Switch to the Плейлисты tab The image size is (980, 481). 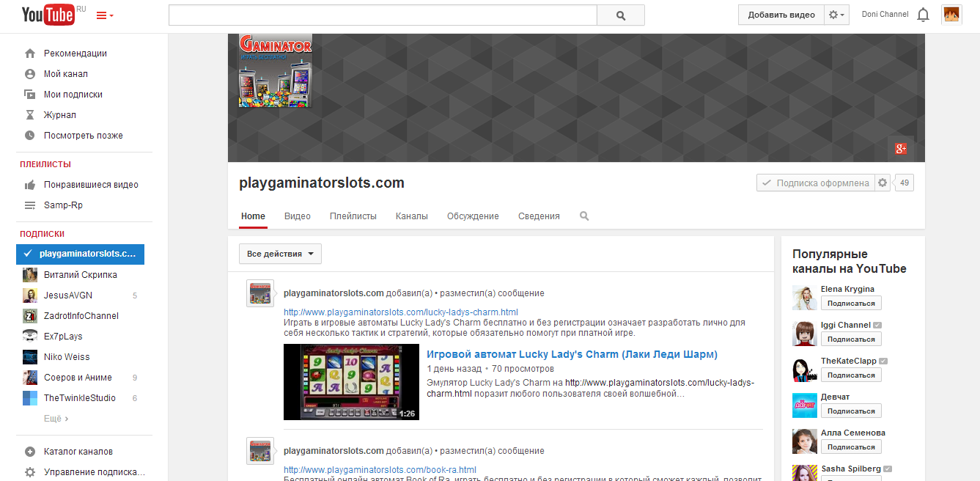tap(353, 216)
